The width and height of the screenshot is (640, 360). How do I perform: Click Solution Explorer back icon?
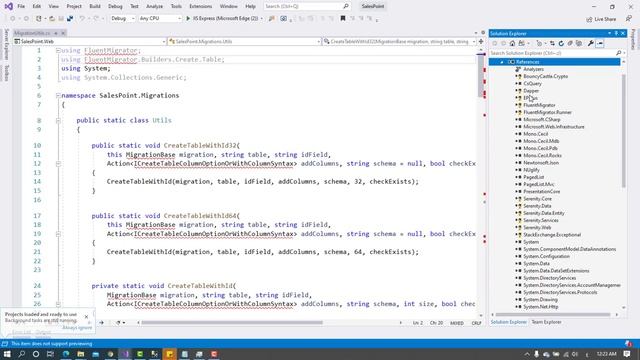click(x=494, y=43)
